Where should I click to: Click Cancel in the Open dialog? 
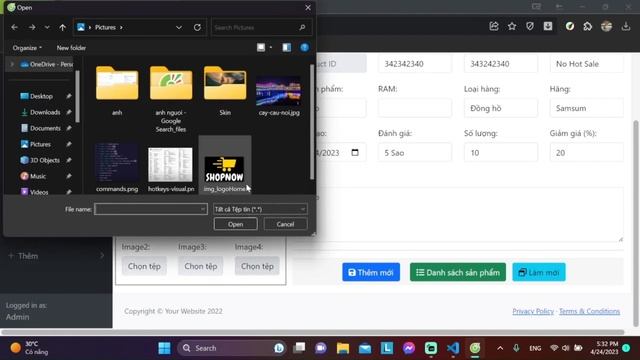[285, 224]
